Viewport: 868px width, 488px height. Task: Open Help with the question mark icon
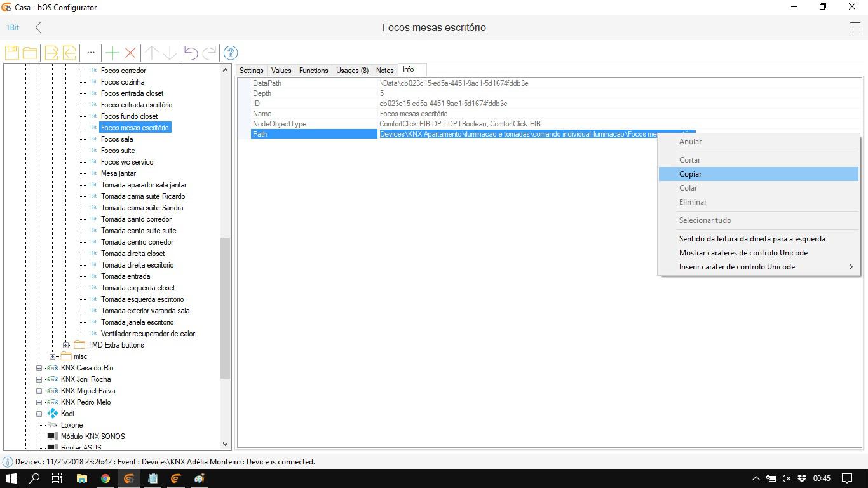(x=231, y=53)
